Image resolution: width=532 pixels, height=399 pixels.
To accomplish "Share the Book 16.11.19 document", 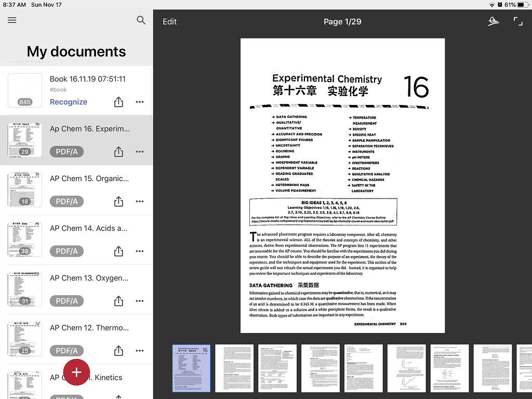I will [118, 102].
